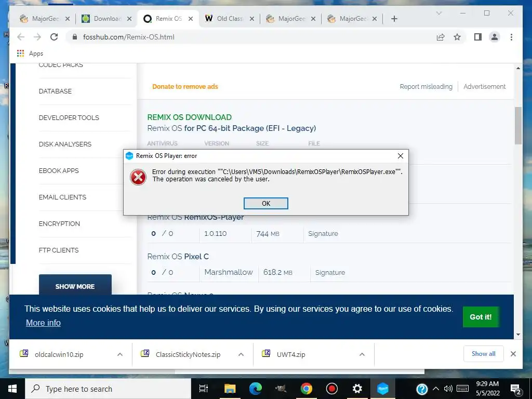Download Remix OS for PC 64-bit Package
Viewport: 532px width, 399px height.
[231, 128]
